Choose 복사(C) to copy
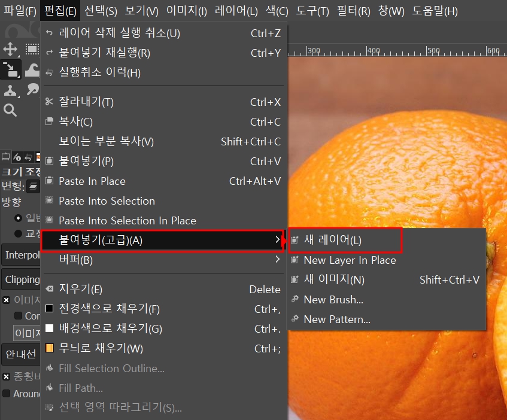Viewport: 507px width, 420px height. click(163, 122)
